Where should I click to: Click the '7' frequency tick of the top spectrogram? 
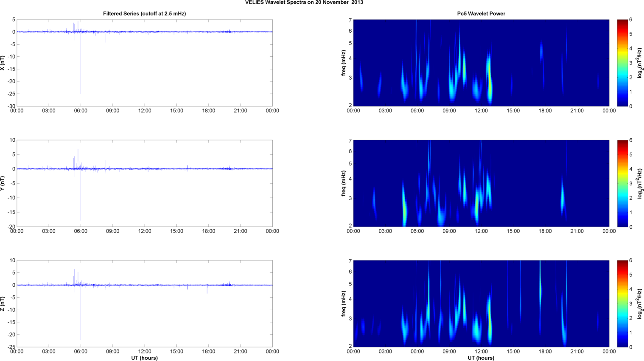[x=350, y=20]
